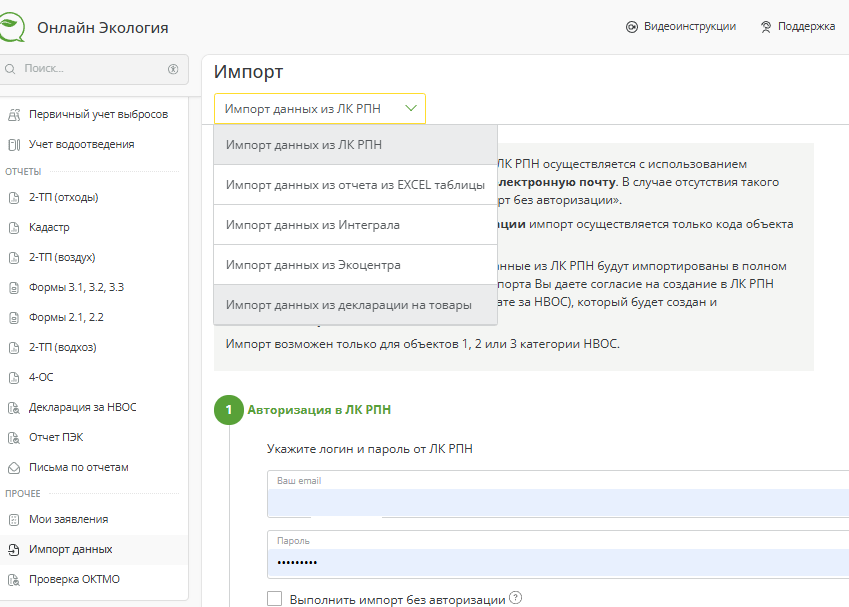The width and height of the screenshot is (849, 607).
Task: Select Импорт данных из отчета из EXCEL таблицы
Action: pos(355,185)
